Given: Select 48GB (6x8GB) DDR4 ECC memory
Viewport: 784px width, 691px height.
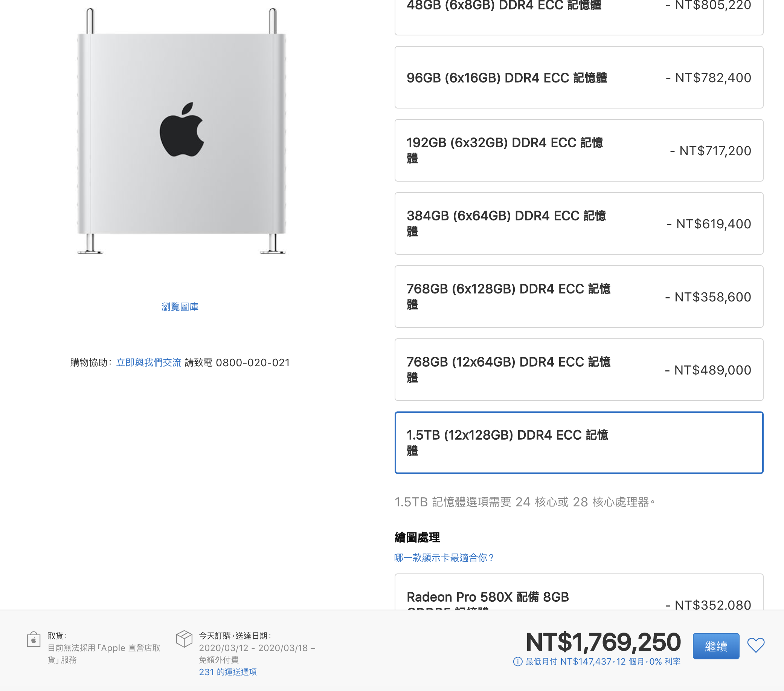Looking at the screenshot, I should click(579, 15).
